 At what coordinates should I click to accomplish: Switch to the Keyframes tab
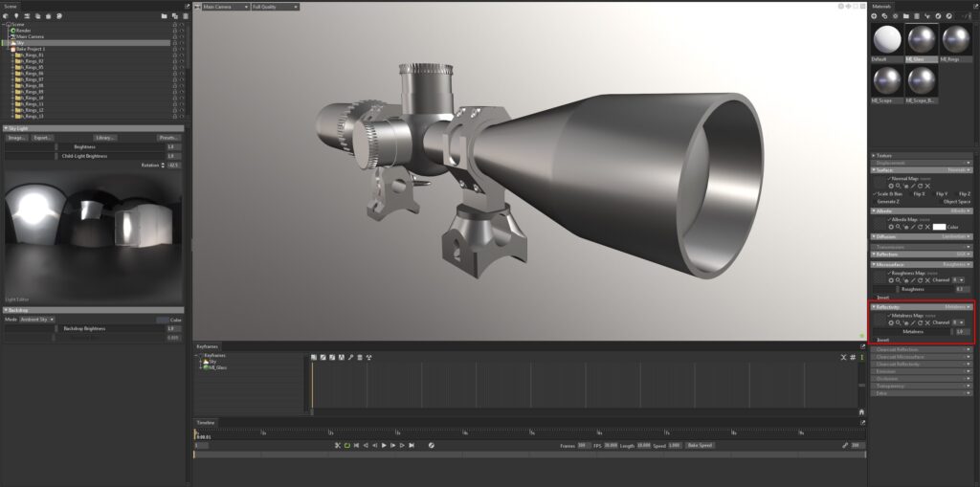click(x=209, y=345)
